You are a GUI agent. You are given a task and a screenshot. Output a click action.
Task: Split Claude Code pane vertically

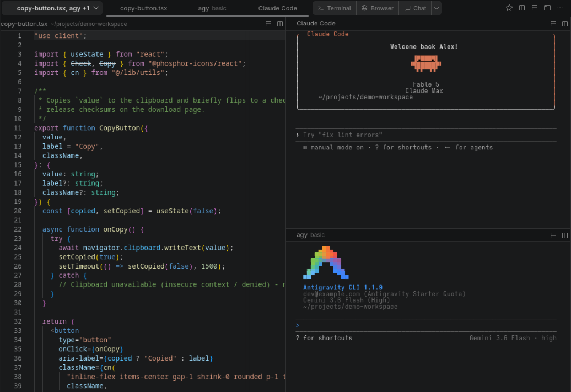pyautogui.click(x=565, y=24)
